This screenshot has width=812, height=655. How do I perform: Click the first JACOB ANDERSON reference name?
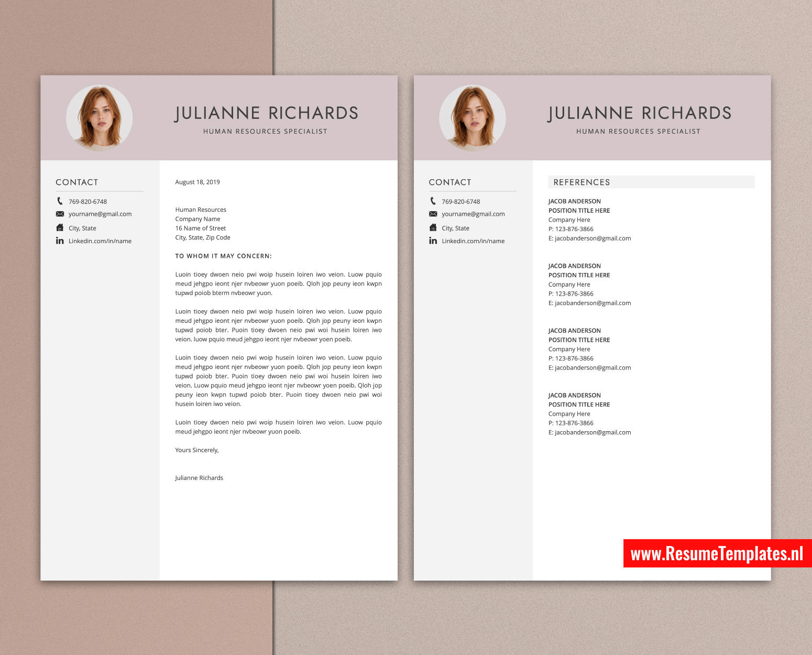[575, 201]
